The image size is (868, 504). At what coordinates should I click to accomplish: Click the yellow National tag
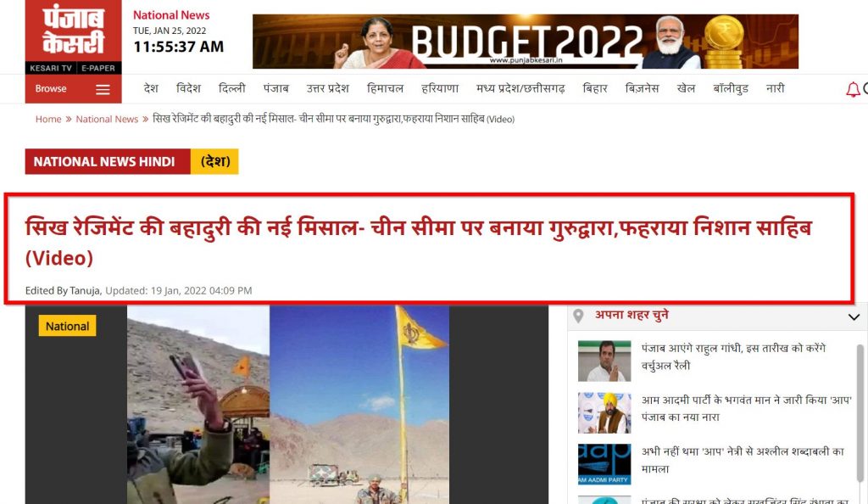point(67,326)
